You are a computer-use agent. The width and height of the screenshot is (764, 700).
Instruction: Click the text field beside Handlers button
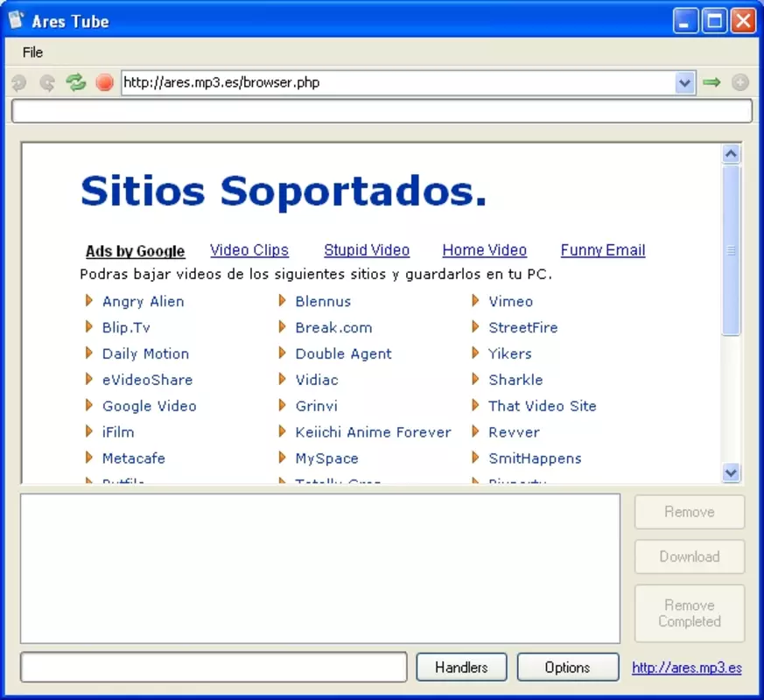pos(214,667)
